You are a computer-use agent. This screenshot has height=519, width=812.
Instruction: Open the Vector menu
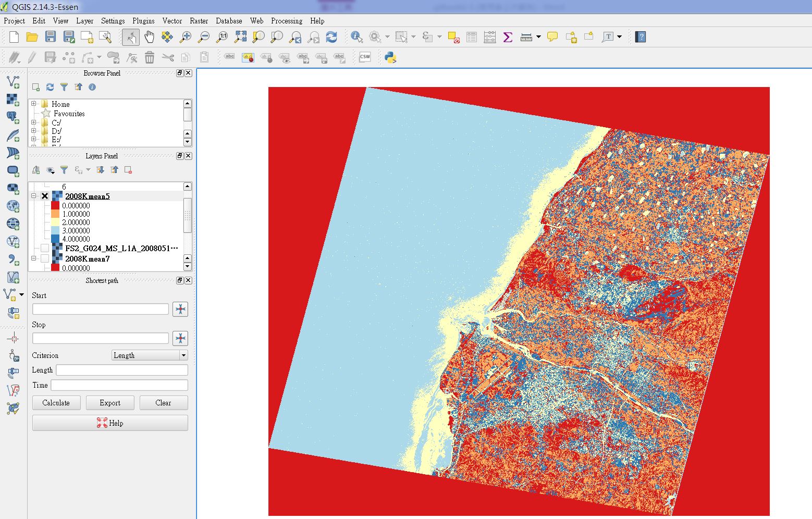click(172, 21)
